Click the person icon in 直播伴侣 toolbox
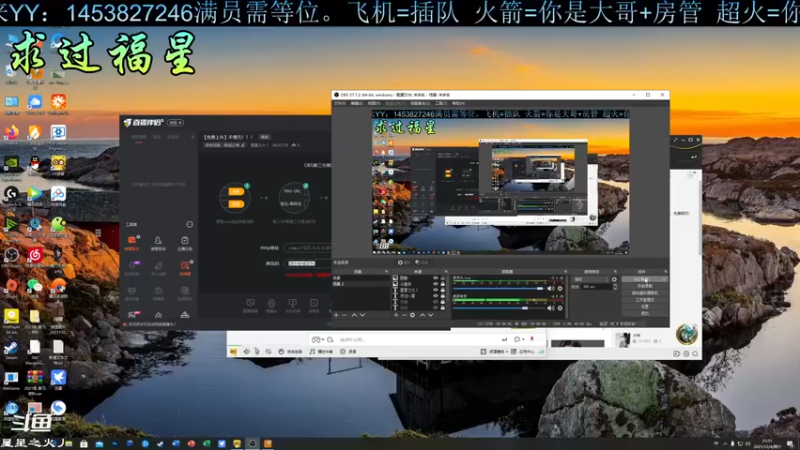Screen dimensions: 800x450 [x=158, y=240]
